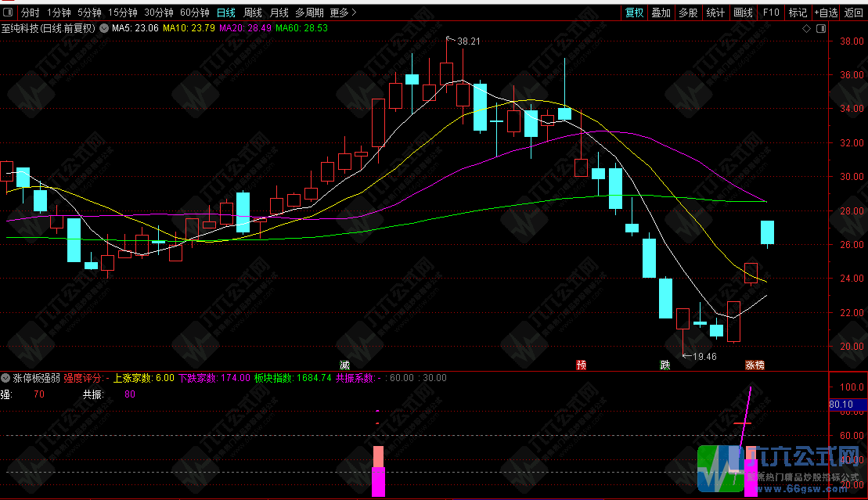Viewport: 868px width, 500px height.
Task: Open the F10 company info page
Action: 771,13
